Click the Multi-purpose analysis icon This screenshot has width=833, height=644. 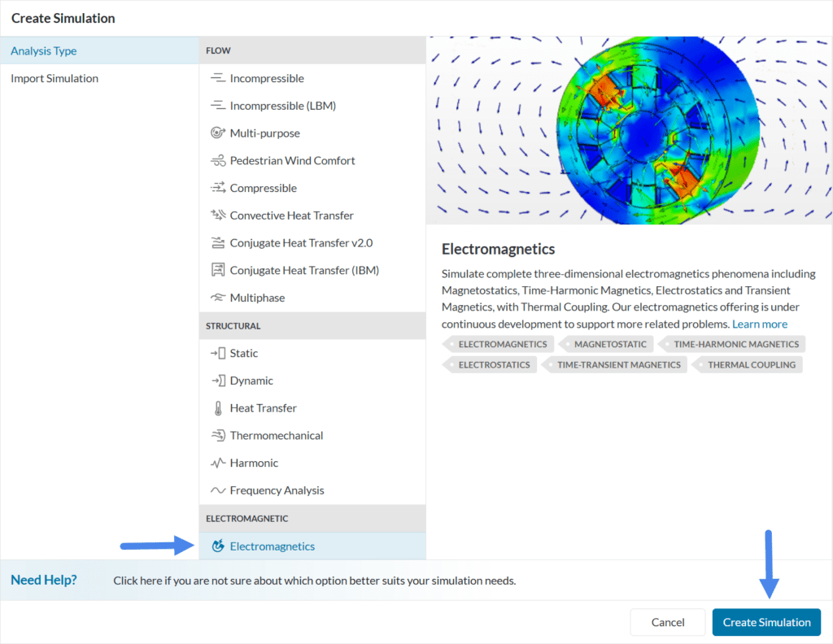point(218,133)
